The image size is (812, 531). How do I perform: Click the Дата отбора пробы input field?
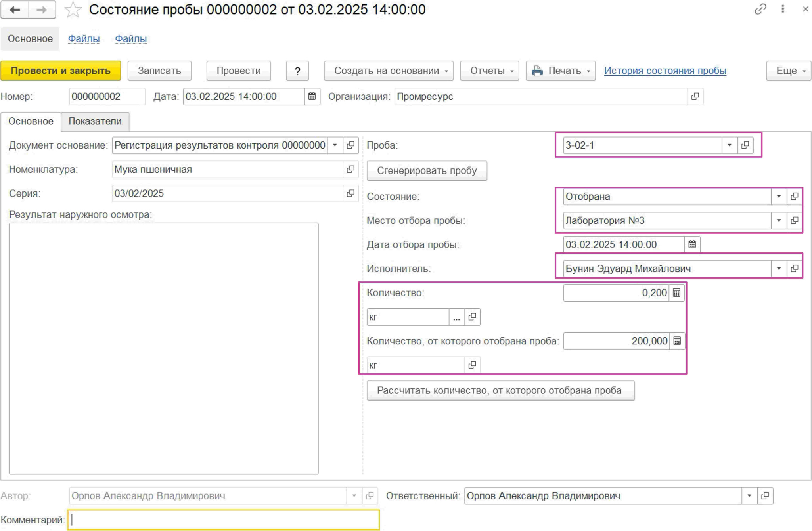click(x=624, y=244)
